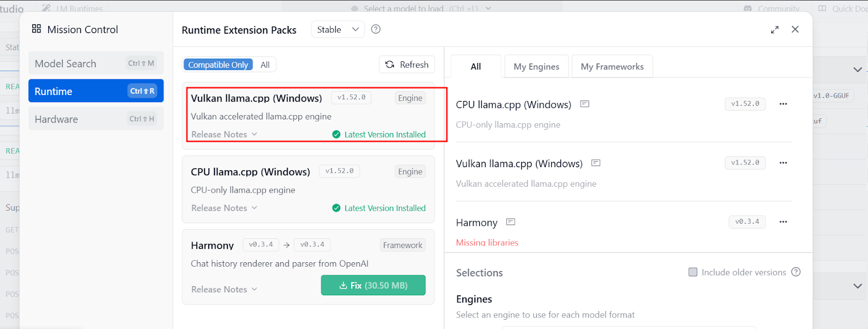Open three-dot menu for CPU llama.cpp engine
The width and height of the screenshot is (868, 329).
(783, 104)
